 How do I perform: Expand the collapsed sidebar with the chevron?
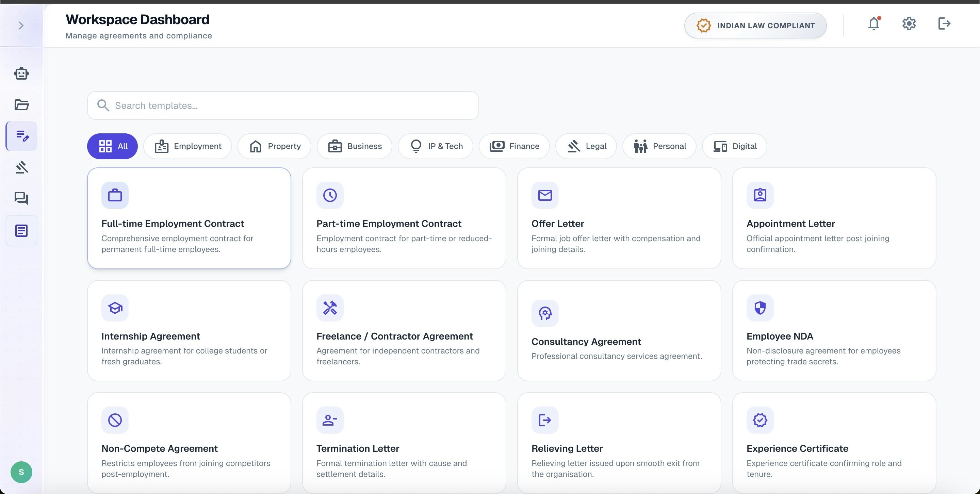point(21,25)
